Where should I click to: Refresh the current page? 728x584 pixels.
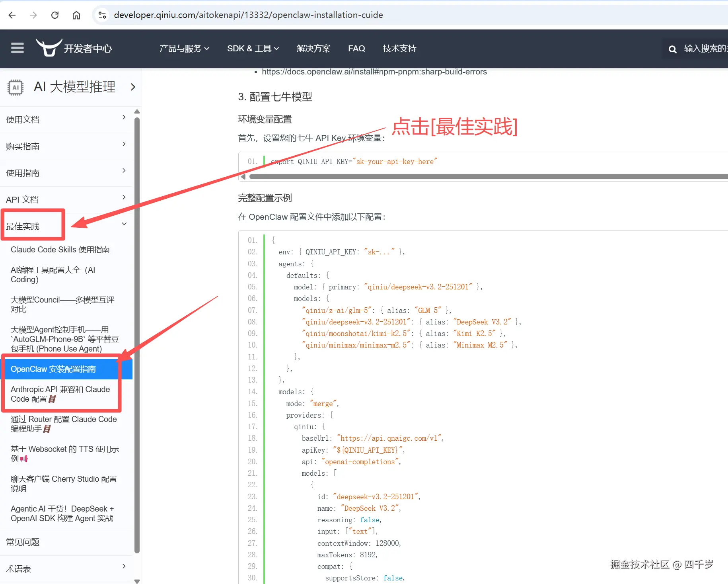pyautogui.click(x=55, y=15)
